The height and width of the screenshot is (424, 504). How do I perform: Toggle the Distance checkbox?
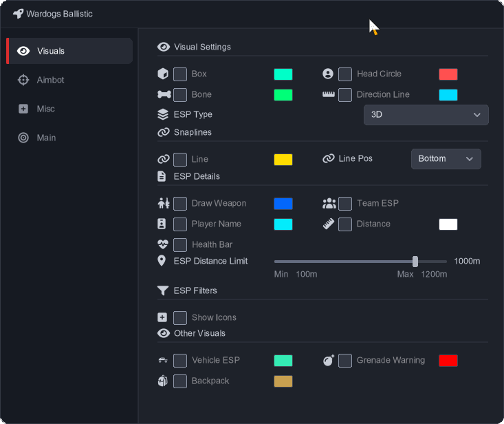[345, 224]
